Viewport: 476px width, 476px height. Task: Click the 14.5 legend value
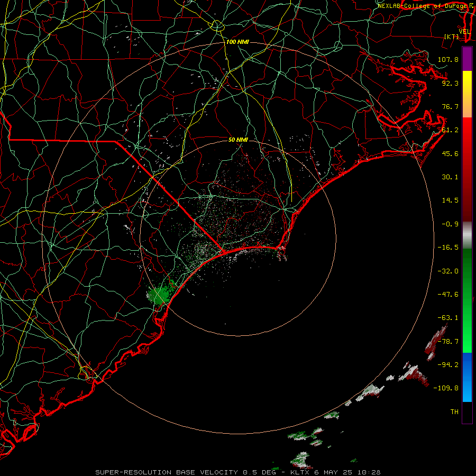point(450,200)
